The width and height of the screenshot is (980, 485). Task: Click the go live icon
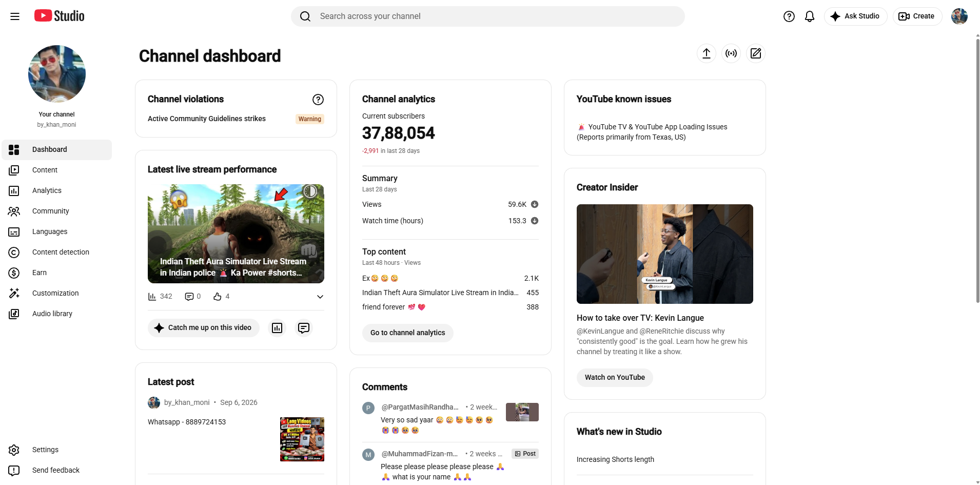(x=731, y=53)
